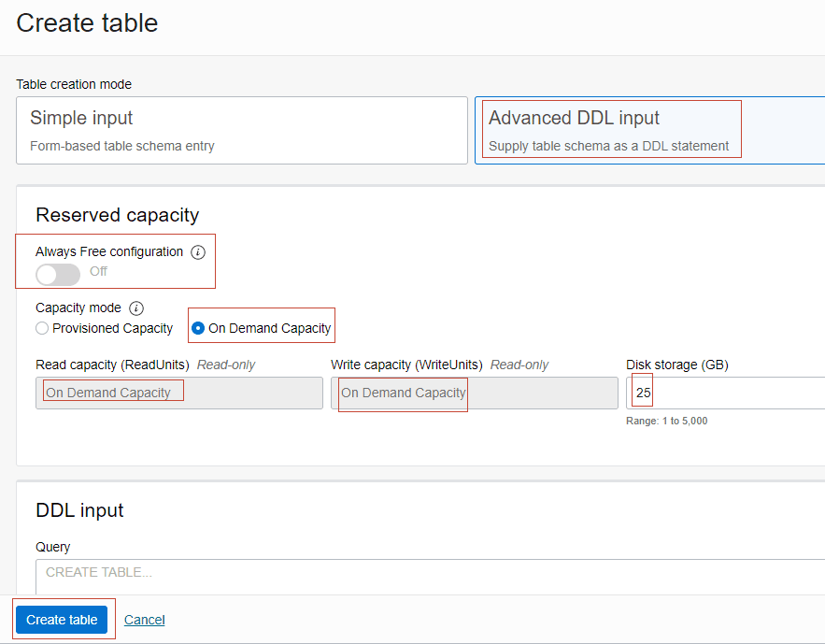
Task: Click the Write capacity read-only field
Action: click(475, 393)
